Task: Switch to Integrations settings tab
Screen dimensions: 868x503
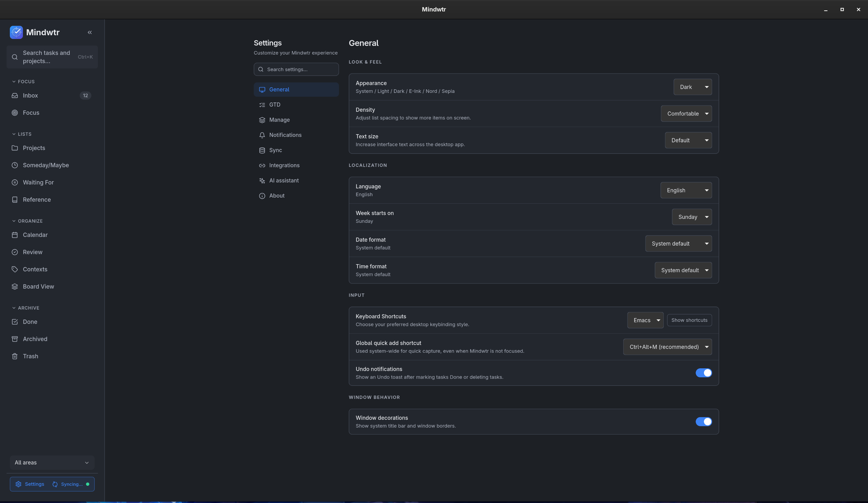Action: click(296, 166)
